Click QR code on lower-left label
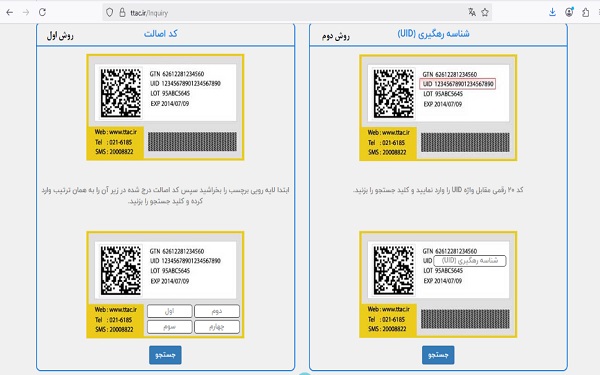 pyautogui.click(x=121, y=271)
